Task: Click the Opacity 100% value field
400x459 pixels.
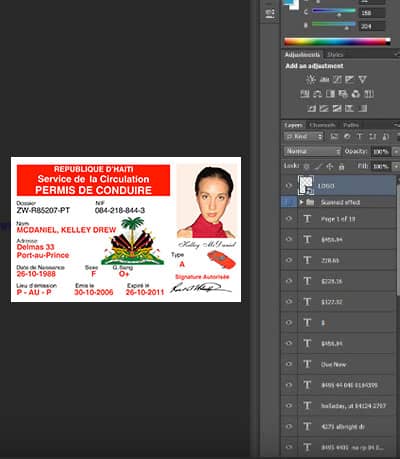Action: click(380, 152)
